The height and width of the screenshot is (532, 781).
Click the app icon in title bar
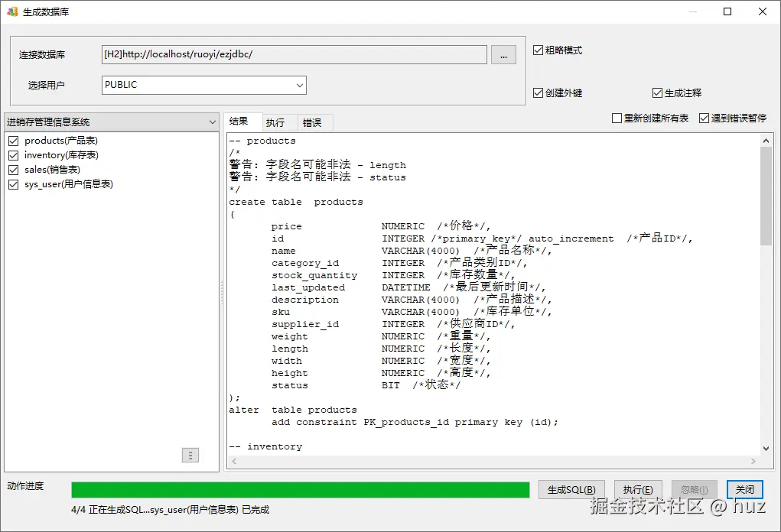coord(12,11)
